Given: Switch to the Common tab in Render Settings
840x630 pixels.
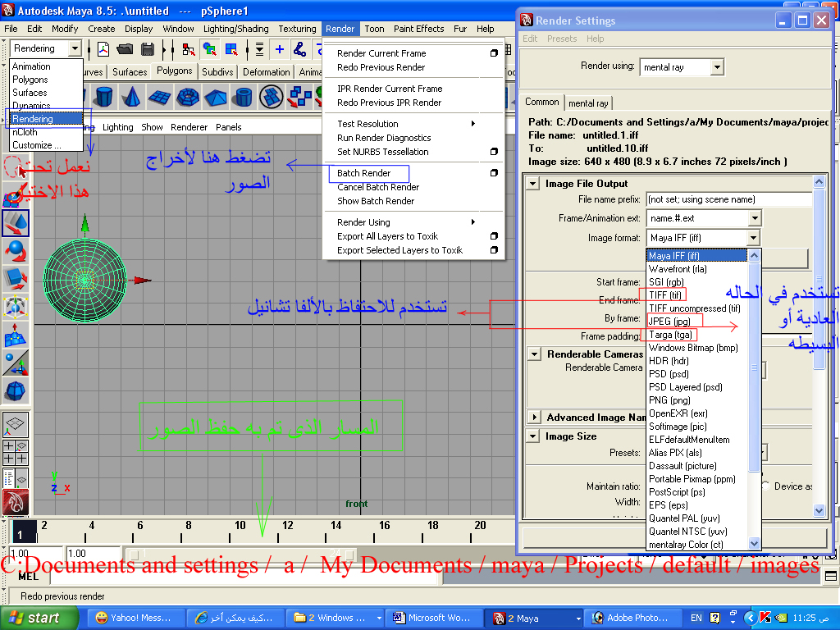Looking at the screenshot, I should tap(541, 102).
